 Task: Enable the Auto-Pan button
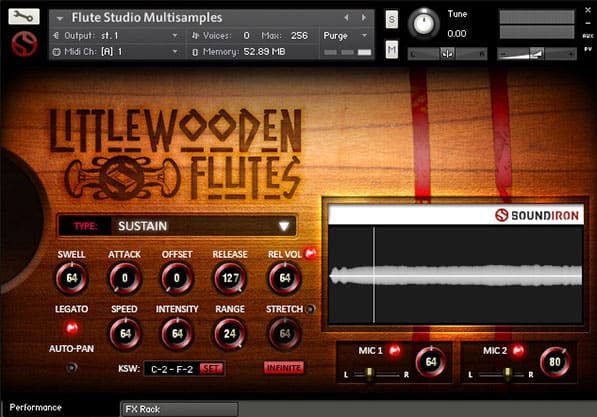(x=72, y=367)
